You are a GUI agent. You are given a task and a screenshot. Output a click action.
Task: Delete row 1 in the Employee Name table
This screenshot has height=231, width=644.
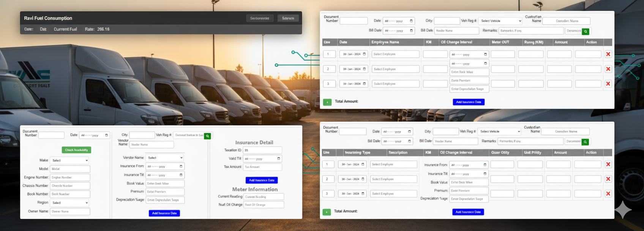click(608, 54)
